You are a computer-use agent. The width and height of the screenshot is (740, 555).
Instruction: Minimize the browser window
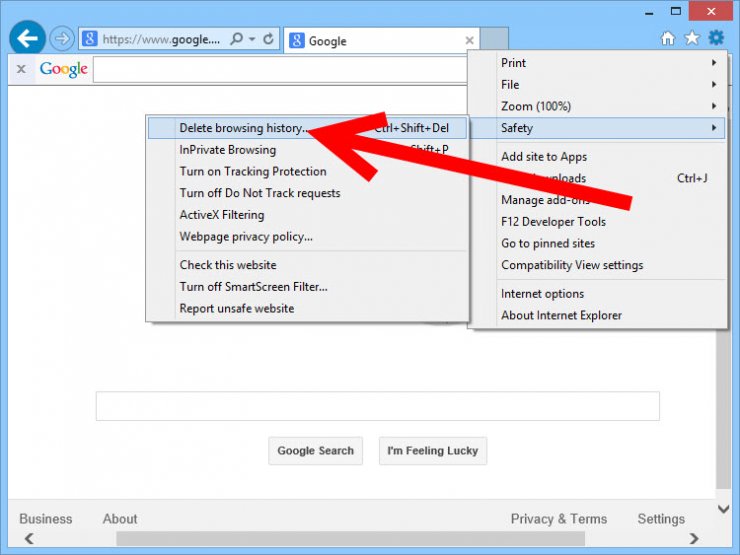click(x=649, y=12)
